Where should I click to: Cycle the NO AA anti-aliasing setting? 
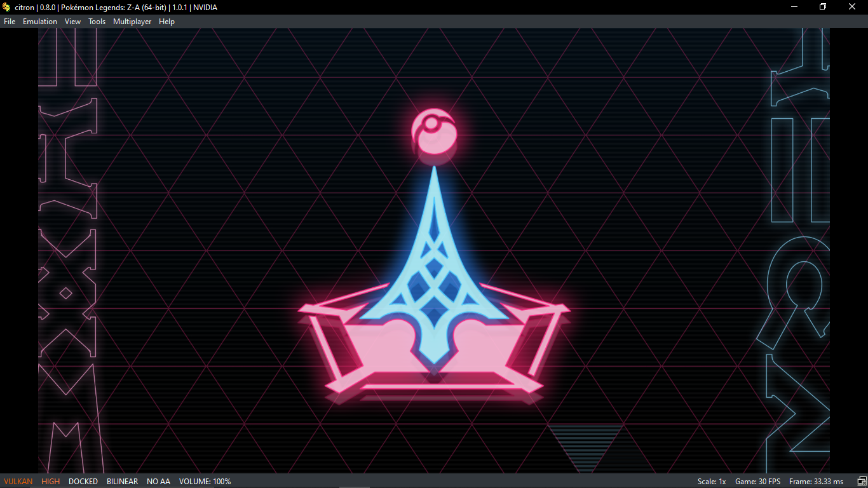pos(159,482)
